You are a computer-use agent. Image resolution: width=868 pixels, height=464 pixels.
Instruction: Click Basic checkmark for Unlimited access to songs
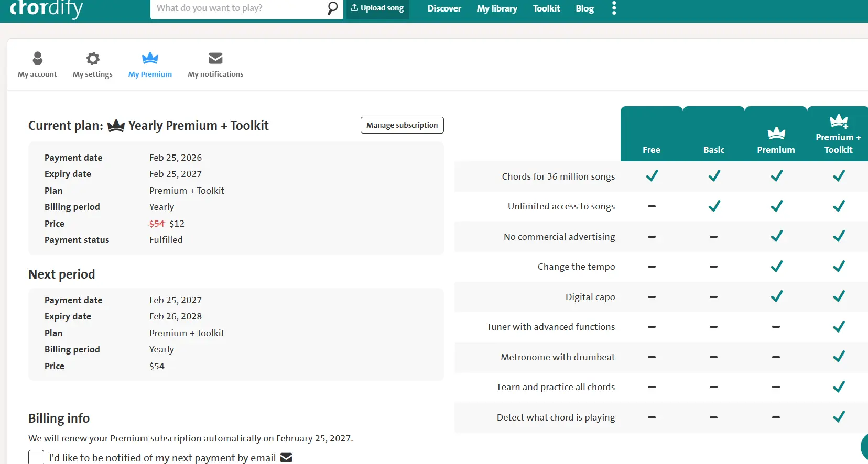click(714, 206)
